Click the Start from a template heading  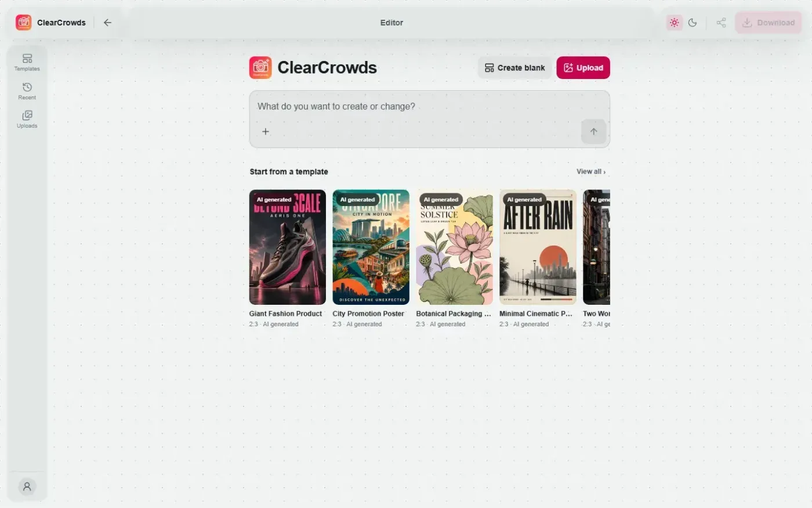coord(289,172)
